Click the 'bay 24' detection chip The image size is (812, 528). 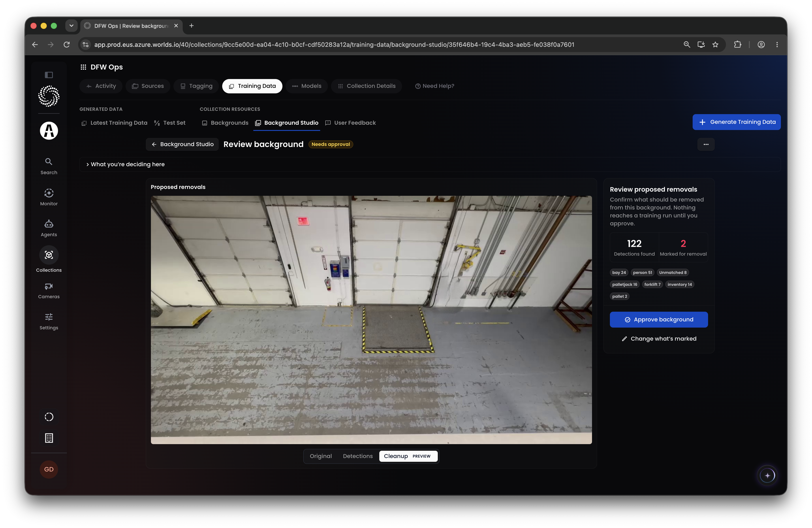point(619,272)
